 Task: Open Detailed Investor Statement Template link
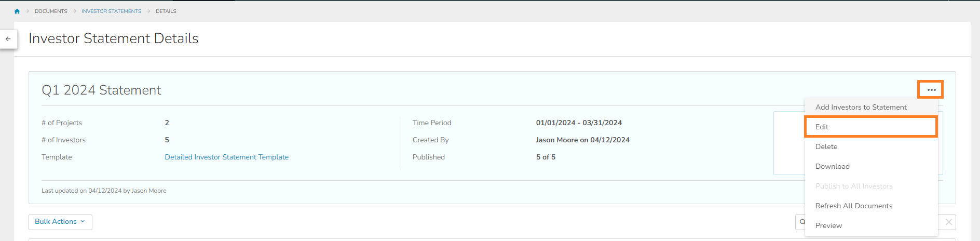(x=227, y=157)
